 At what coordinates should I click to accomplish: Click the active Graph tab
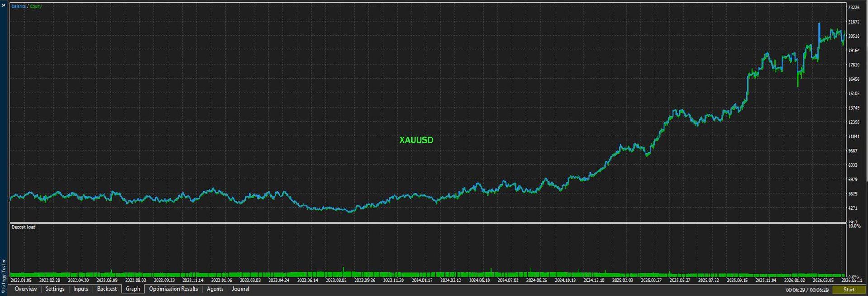(x=133, y=289)
